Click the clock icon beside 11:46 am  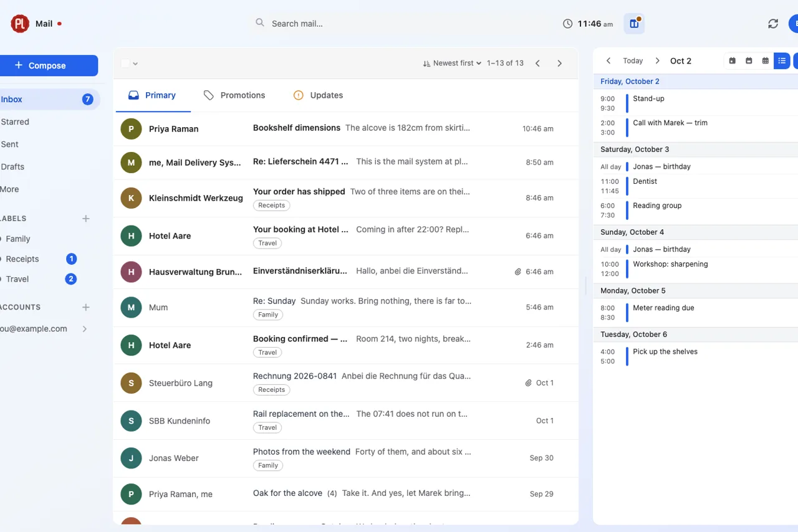pyautogui.click(x=567, y=24)
